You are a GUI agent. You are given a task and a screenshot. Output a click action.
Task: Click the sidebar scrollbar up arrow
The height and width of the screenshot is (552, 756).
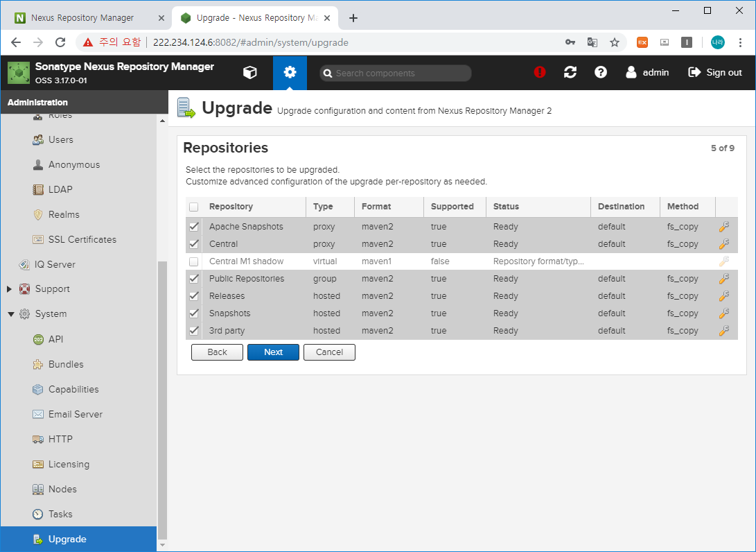tap(162, 121)
